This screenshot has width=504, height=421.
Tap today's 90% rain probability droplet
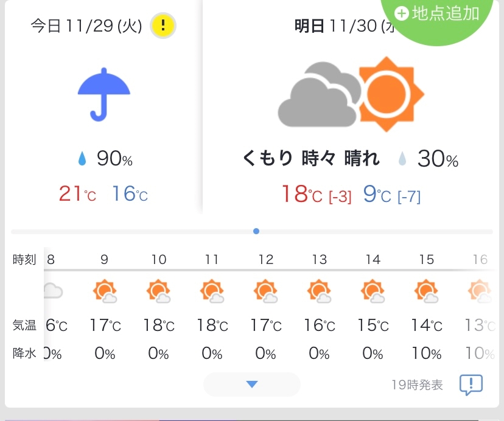pos(82,158)
